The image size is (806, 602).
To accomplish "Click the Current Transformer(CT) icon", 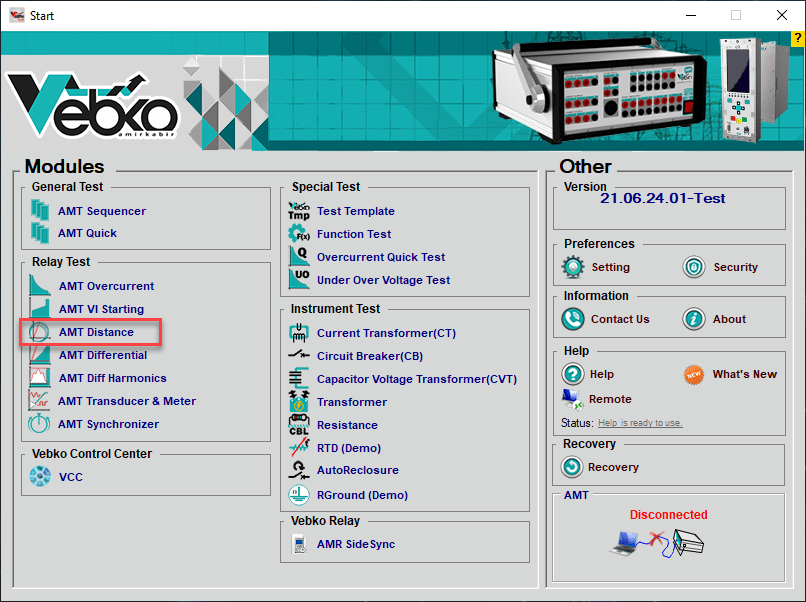I will pos(299,333).
